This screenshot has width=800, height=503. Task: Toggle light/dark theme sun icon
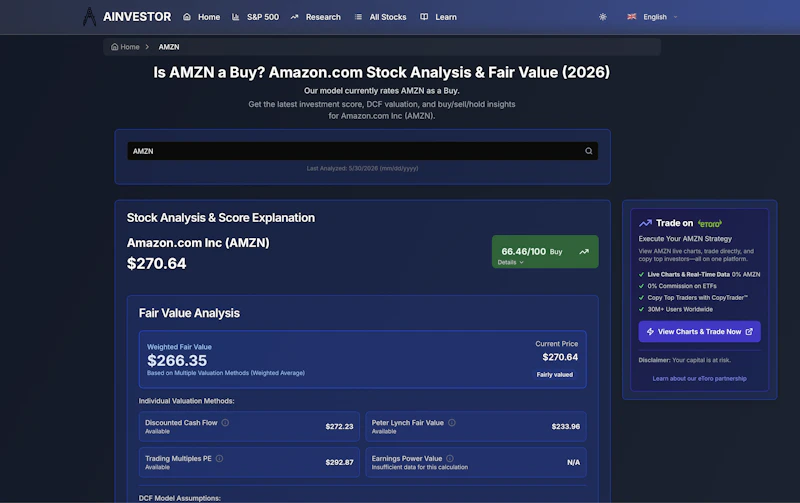point(603,17)
